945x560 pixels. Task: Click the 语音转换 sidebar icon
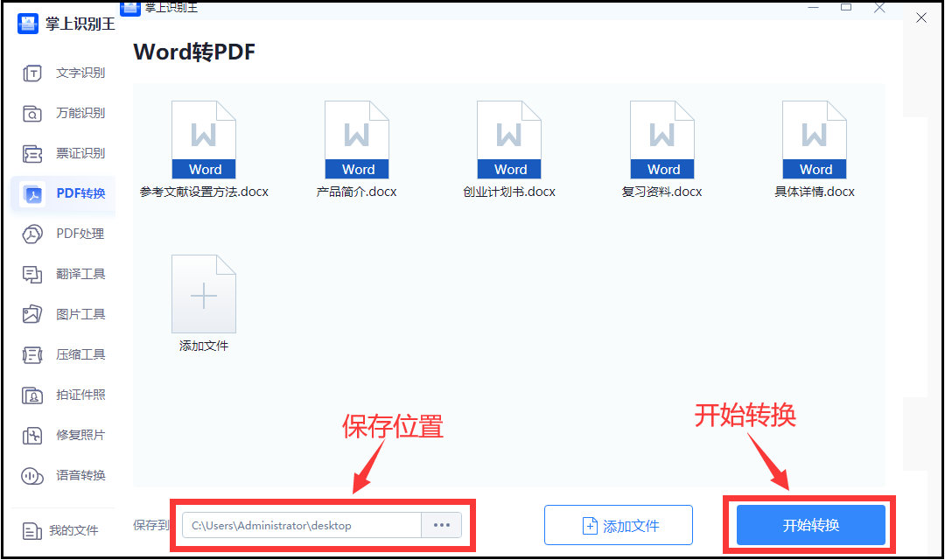coord(32,476)
